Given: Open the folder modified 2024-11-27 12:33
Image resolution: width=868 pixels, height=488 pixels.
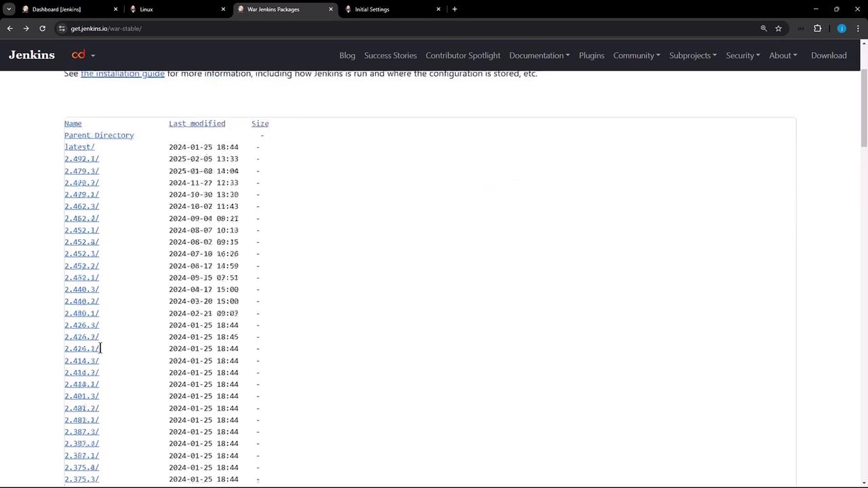Looking at the screenshot, I should [x=81, y=182].
